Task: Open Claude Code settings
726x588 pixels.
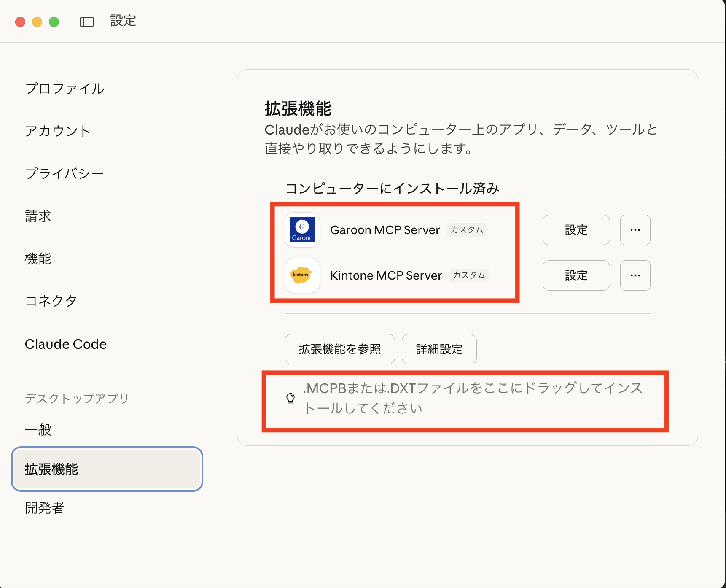Action: (66, 344)
